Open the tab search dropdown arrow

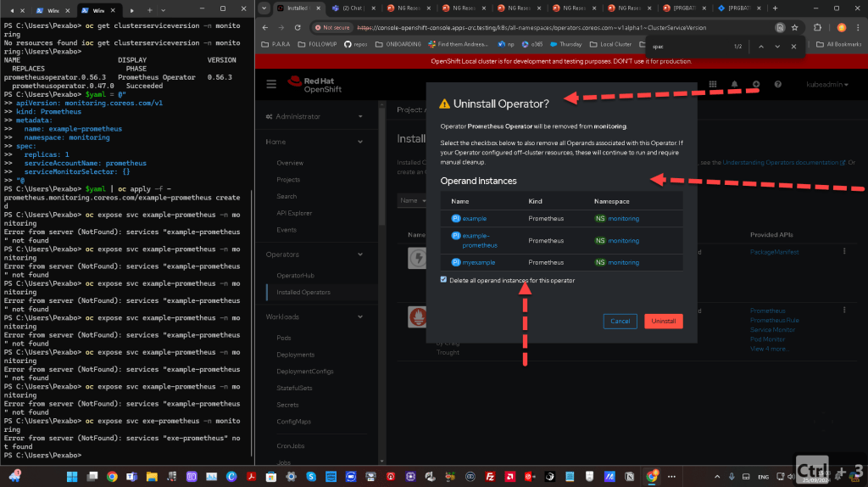(x=264, y=8)
